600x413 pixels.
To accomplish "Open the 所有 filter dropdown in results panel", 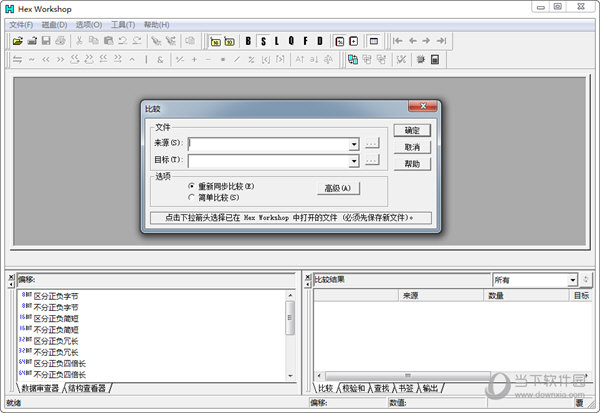I will point(572,280).
